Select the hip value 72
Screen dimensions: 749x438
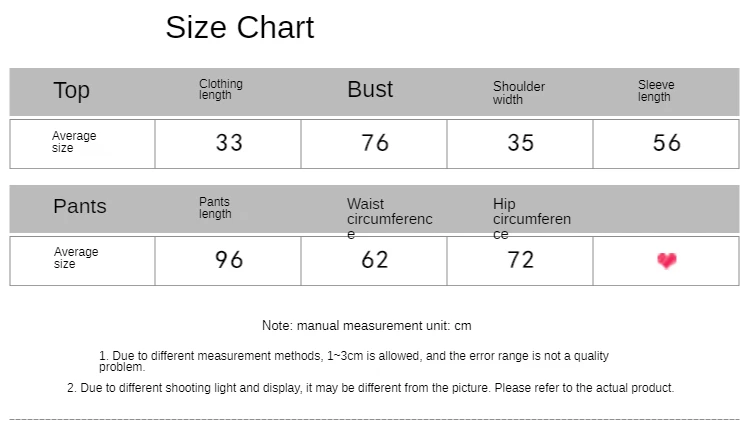pos(520,260)
